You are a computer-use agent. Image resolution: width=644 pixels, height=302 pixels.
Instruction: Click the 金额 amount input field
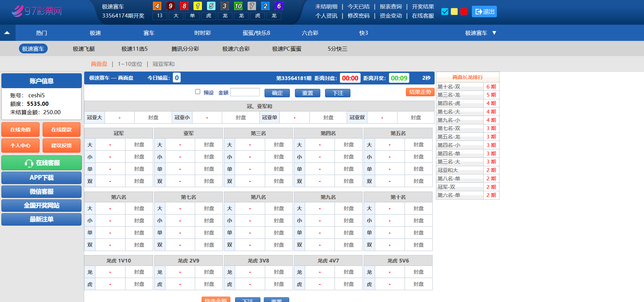coord(245,92)
